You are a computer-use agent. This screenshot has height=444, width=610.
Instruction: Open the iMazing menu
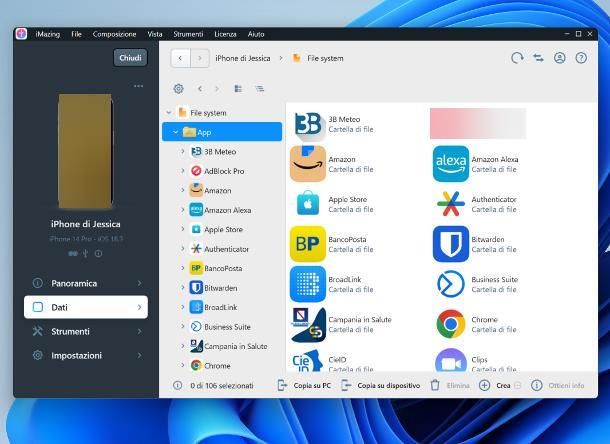coord(47,34)
